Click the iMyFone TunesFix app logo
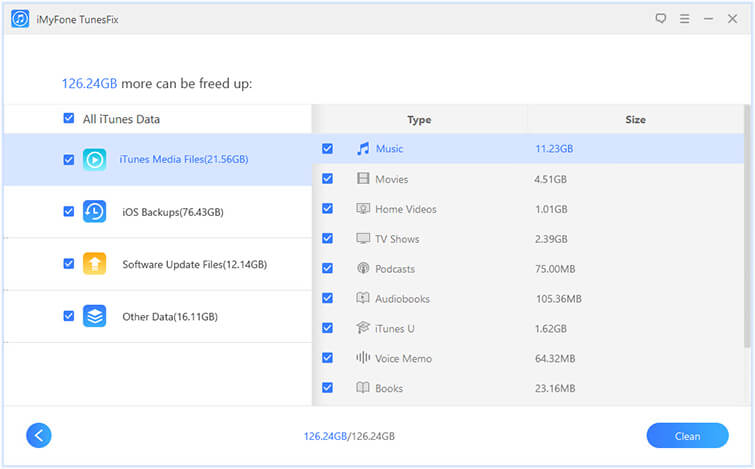This screenshot has height=469, width=755. (20, 19)
